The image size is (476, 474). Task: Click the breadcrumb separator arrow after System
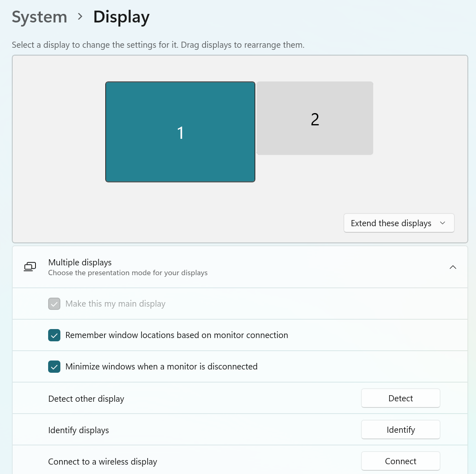click(80, 17)
